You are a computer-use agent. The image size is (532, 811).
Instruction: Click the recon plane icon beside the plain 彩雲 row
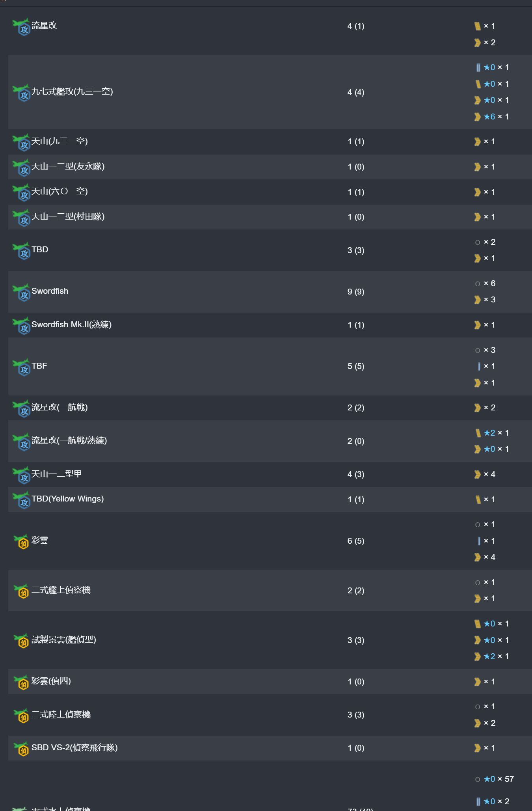21,542
